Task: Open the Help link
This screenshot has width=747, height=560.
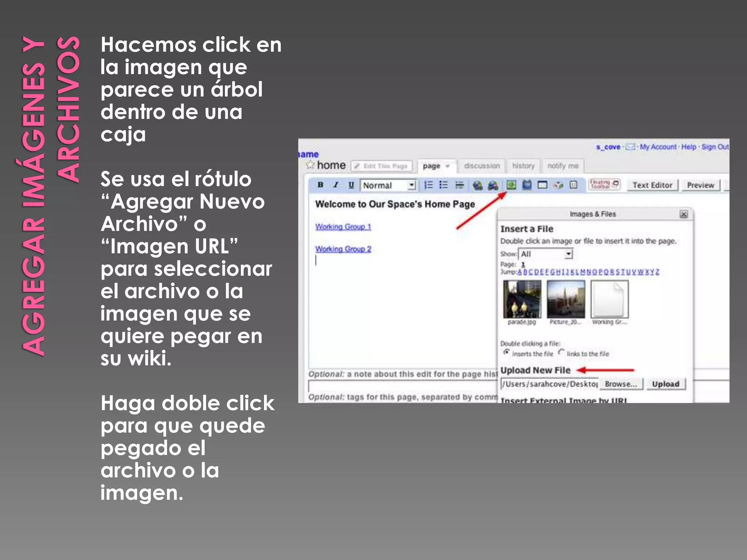Action: [x=689, y=147]
